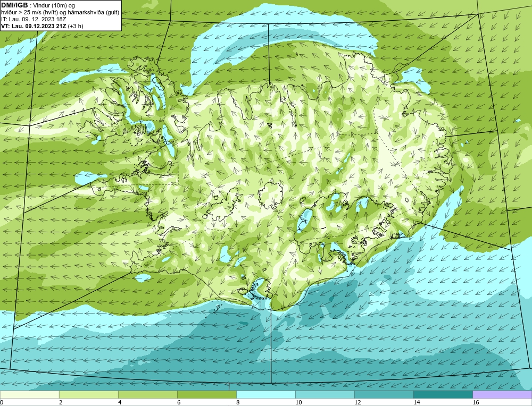
Task: Click the legend label '4'
Action: pyautogui.click(x=120, y=402)
